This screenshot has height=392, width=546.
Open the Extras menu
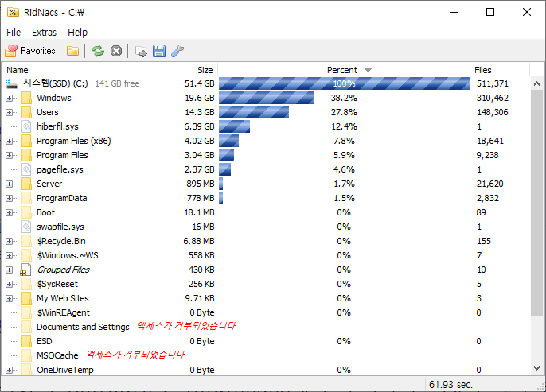(x=44, y=33)
